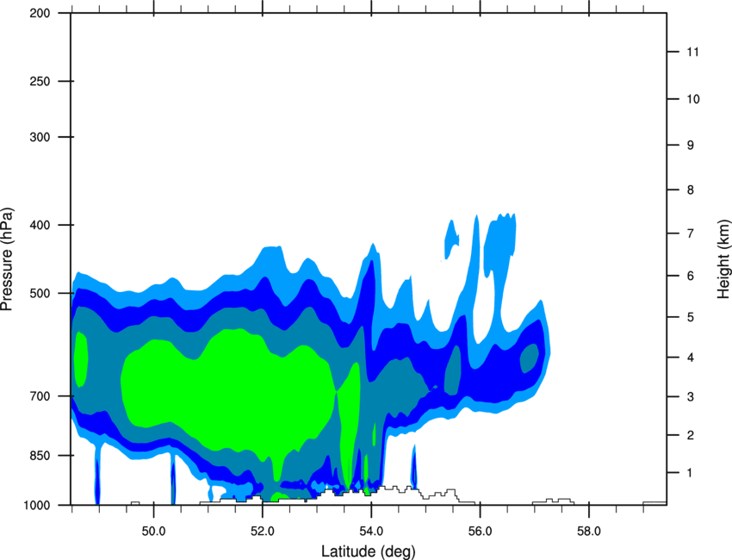Click the 500 pressure tick label
Screen dimensions: 732x560
click(40, 293)
